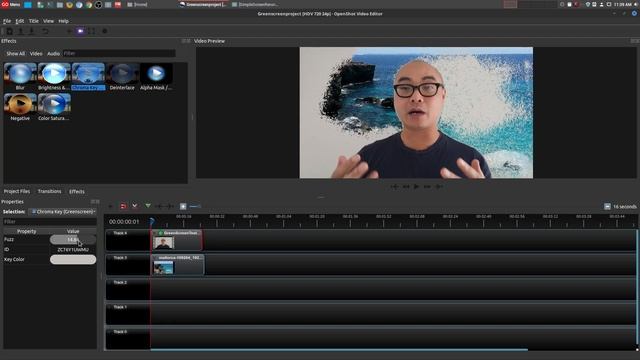640x360 pixels.
Task: Click the Properties panel filter field
Action: click(50, 222)
